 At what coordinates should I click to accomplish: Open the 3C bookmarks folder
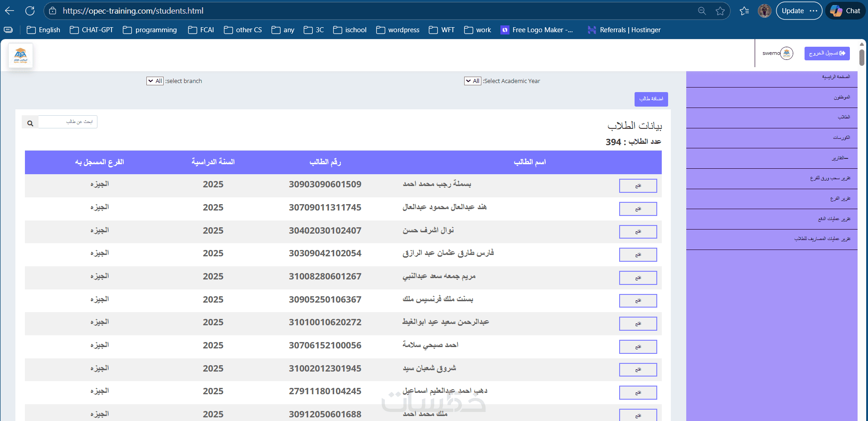click(x=314, y=30)
